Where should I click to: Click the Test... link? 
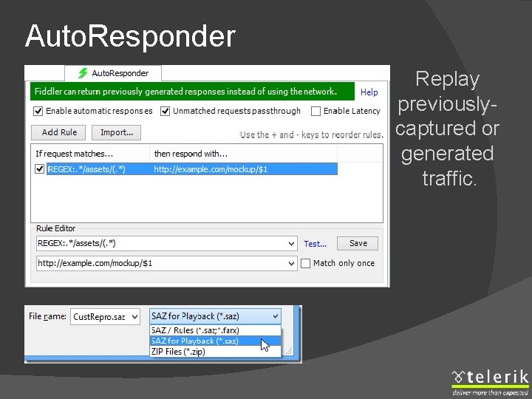(315, 244)
